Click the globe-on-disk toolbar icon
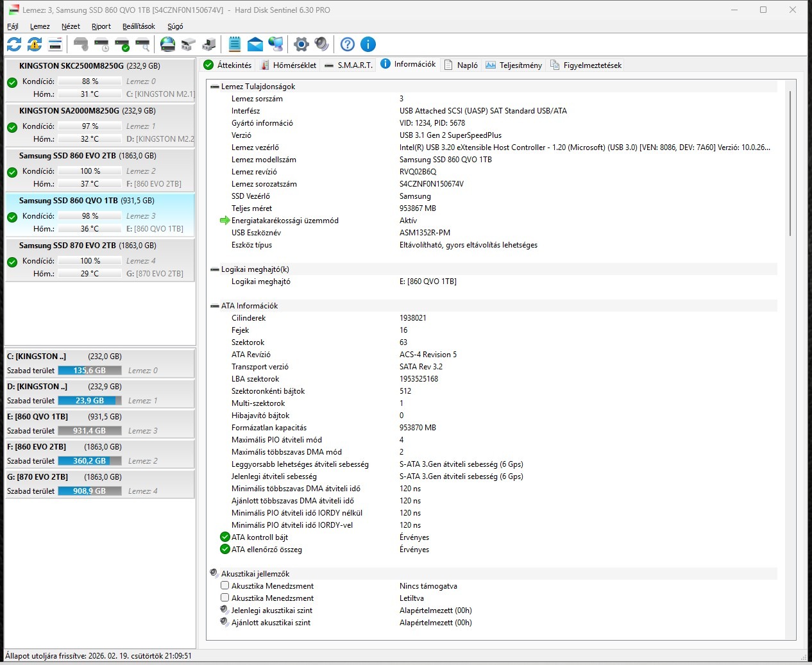812x665 pixels. [x=167, y=44]
